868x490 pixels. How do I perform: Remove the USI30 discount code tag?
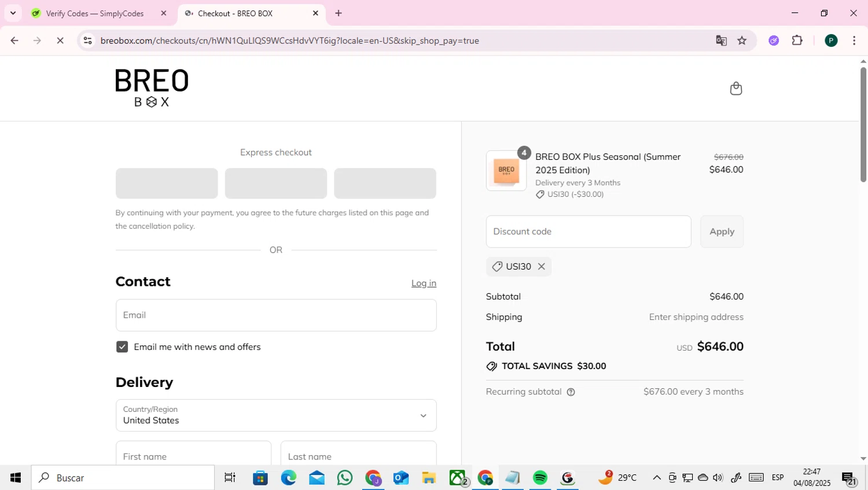tap(541, 267)
